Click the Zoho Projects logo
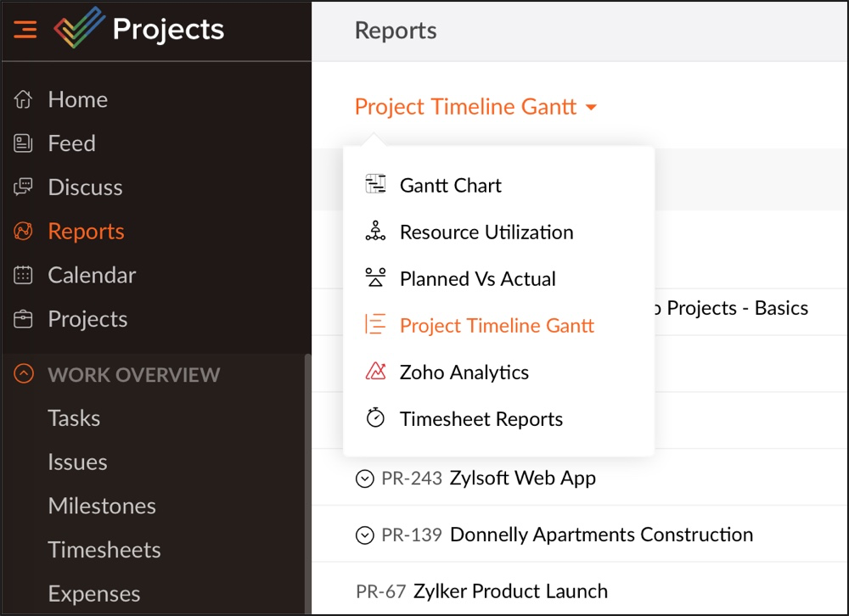 pyautogui.click(x=79, y=28)
